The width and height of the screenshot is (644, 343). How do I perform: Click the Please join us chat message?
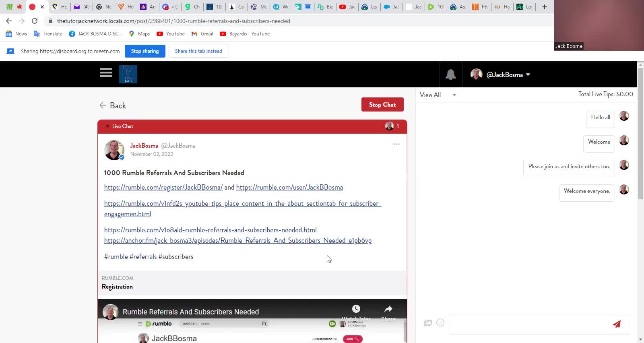point(569,168)
